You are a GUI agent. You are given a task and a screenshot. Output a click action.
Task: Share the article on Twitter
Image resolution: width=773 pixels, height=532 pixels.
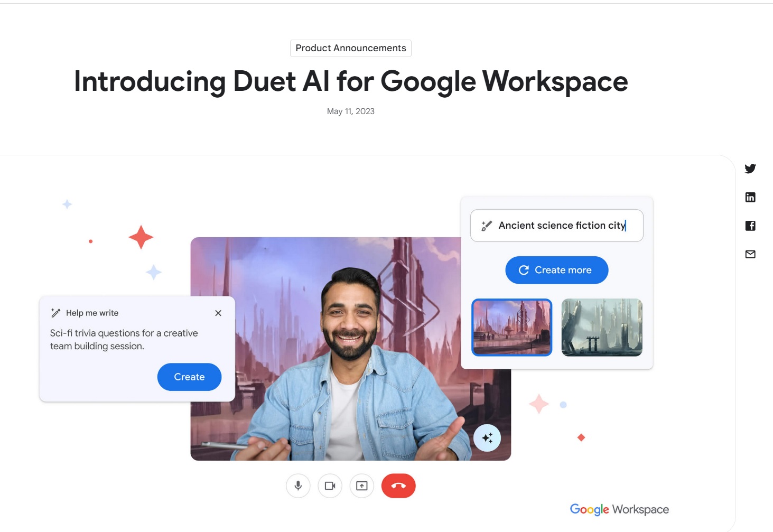click(x=750, y=169)
